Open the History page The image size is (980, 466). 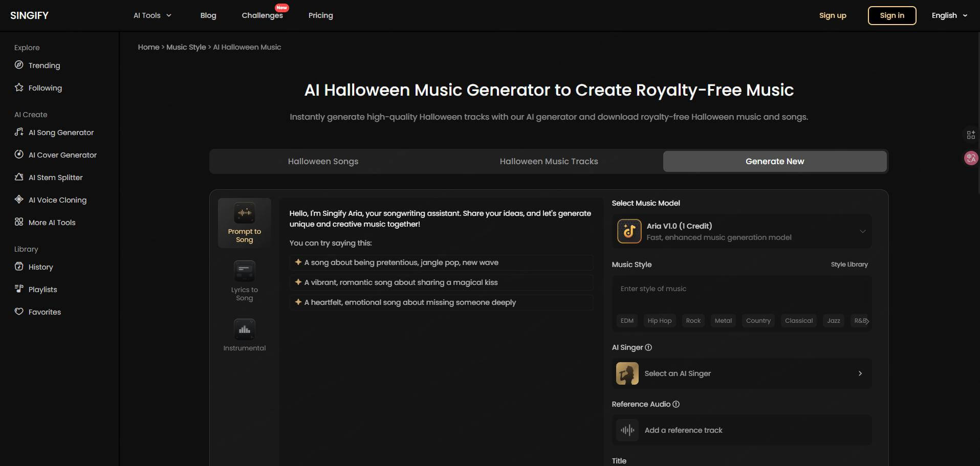(40, 267)
